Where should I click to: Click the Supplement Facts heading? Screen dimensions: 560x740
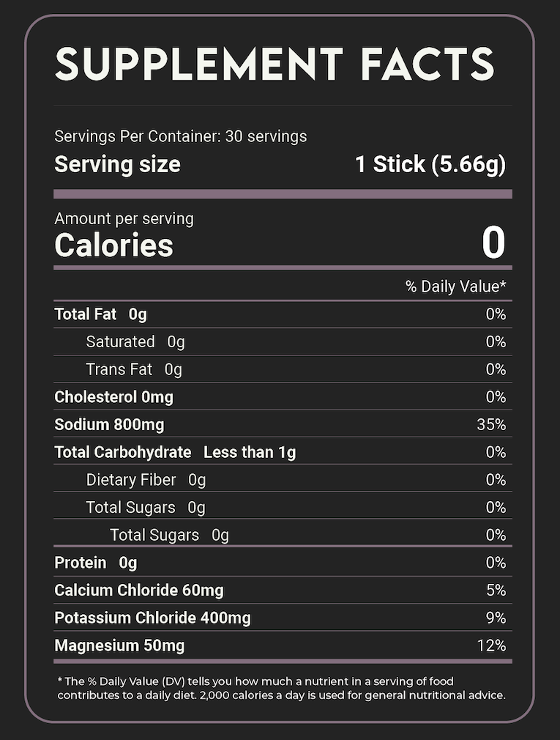click(275, 64)
